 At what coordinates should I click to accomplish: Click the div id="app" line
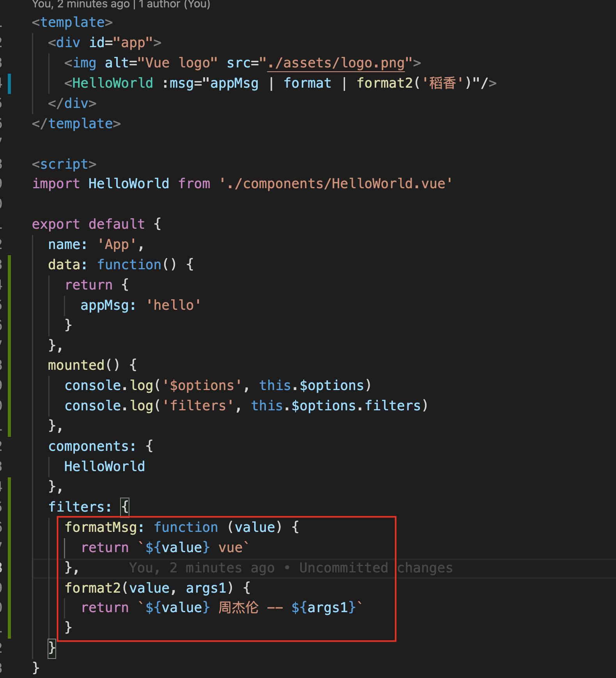[104, 42]
